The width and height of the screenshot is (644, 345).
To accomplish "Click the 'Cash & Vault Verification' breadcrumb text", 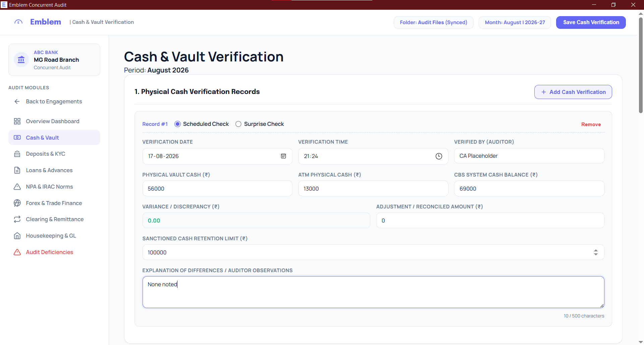I will click(x=103, y=22).
